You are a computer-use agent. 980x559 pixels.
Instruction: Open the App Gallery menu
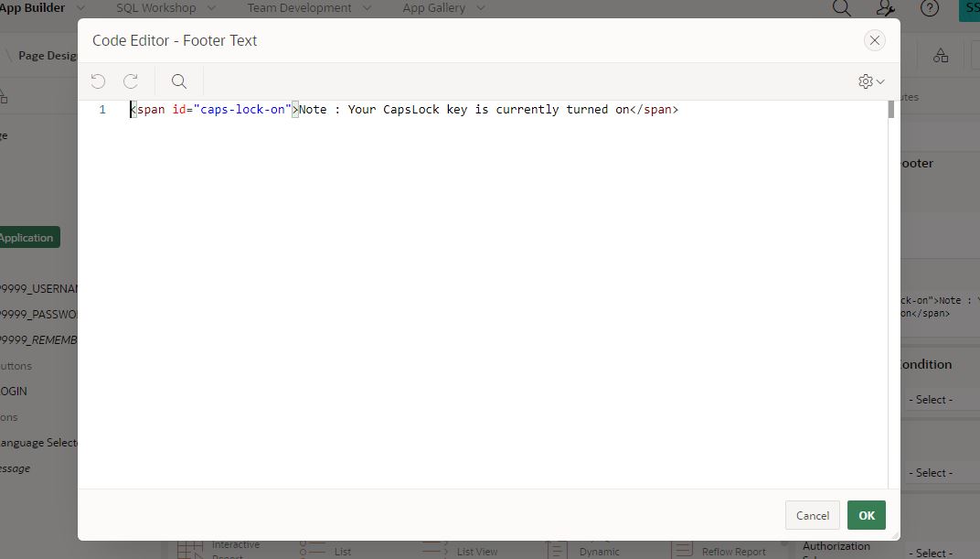point(433,8)
